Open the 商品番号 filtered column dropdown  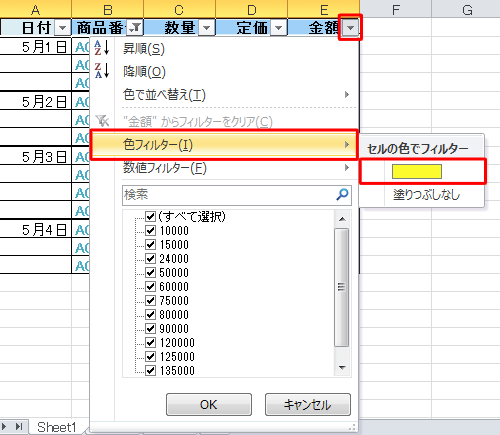point(135,28)
